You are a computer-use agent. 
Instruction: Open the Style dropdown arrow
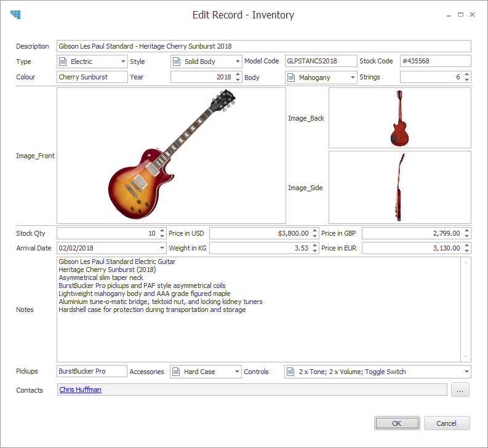click(238, 62)
